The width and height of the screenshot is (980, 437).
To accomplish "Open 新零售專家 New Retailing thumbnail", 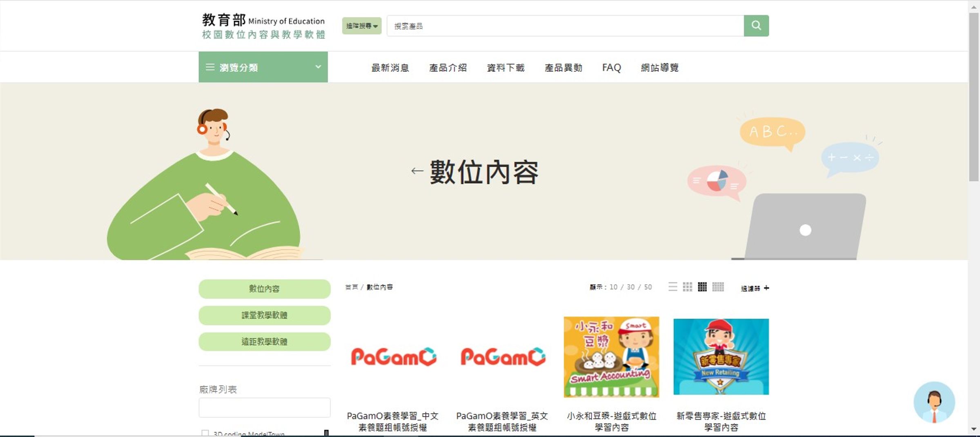I will (x=721, y=357).
